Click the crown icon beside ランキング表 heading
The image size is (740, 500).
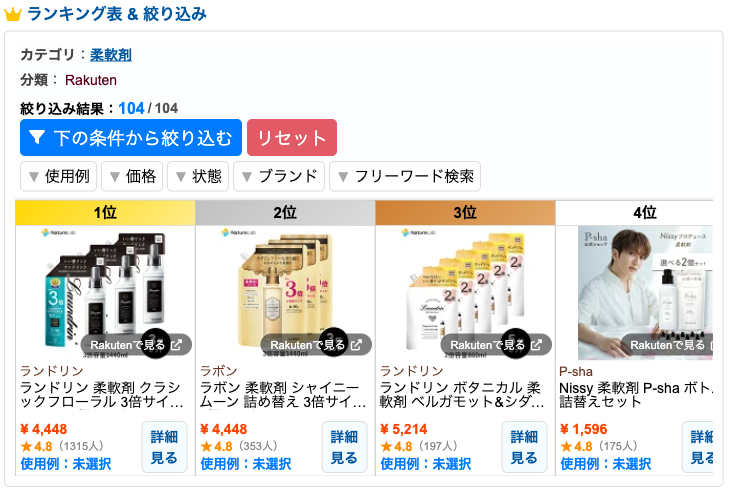13,14
